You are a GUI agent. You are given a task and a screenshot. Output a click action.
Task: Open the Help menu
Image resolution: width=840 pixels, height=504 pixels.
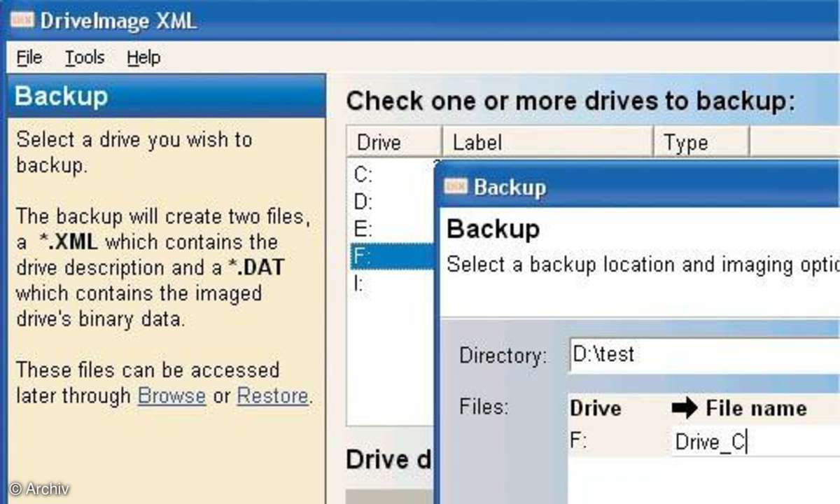tap(143, 57)
